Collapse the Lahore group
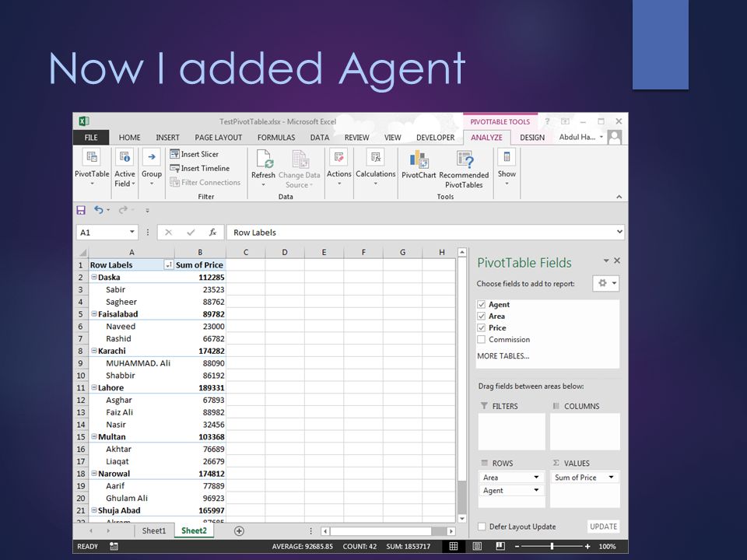This screenshot has height=560, width=747. [x=94, y=387]
